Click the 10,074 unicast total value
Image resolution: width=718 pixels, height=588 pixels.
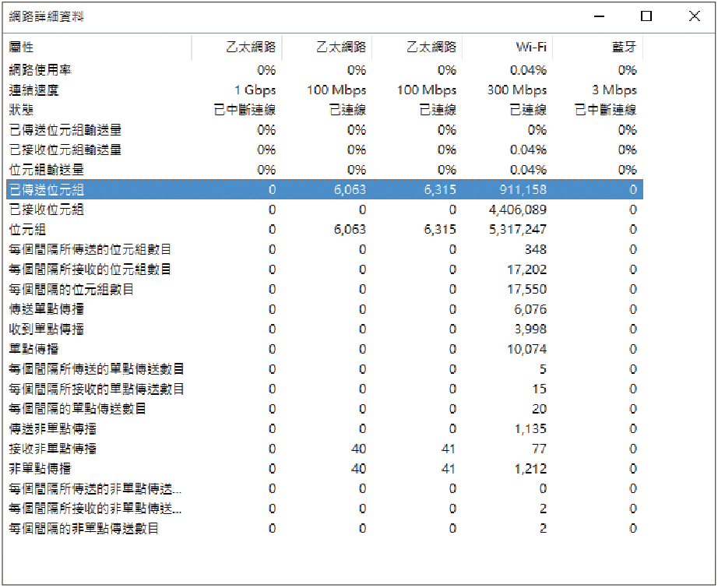526,349
